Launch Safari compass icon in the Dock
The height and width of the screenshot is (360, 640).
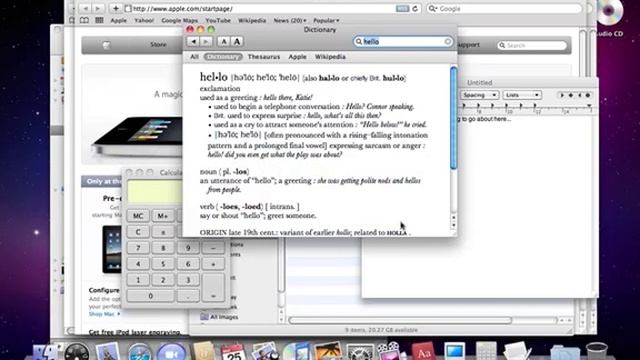140,351
